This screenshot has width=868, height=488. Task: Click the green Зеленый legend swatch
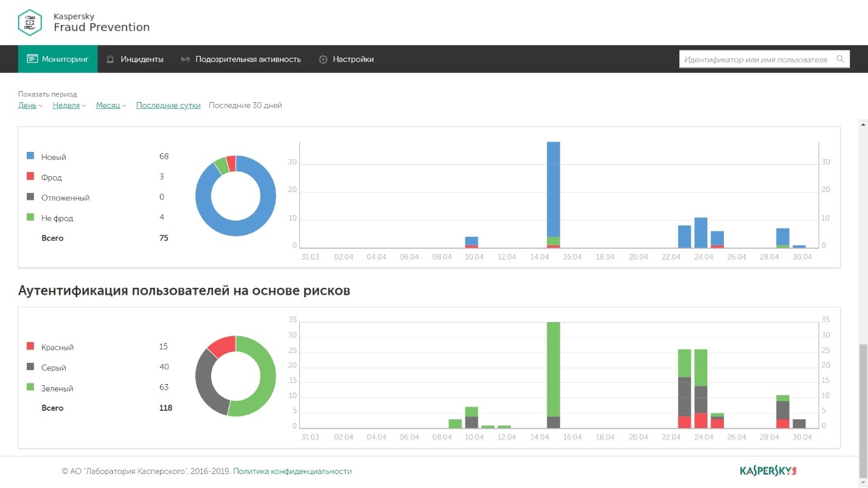click(x=30, y=387)
